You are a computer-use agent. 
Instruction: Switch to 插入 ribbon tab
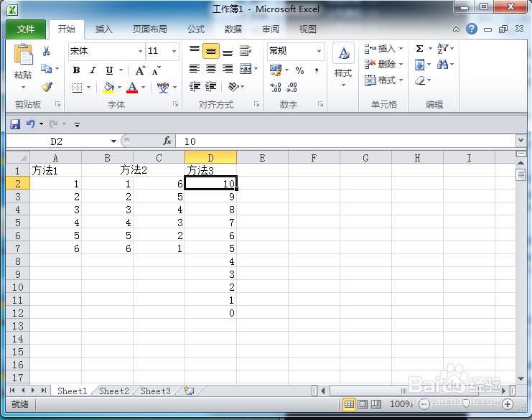(104, 29)
